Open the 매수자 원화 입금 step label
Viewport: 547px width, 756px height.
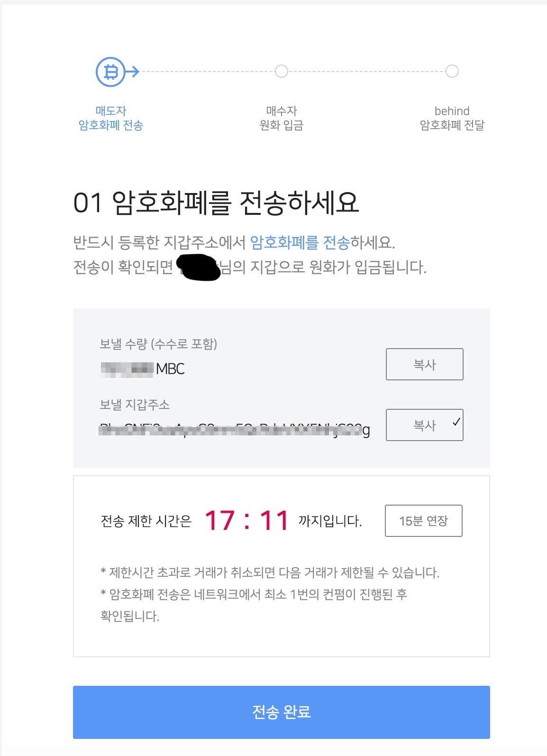[x=282, y=118]
